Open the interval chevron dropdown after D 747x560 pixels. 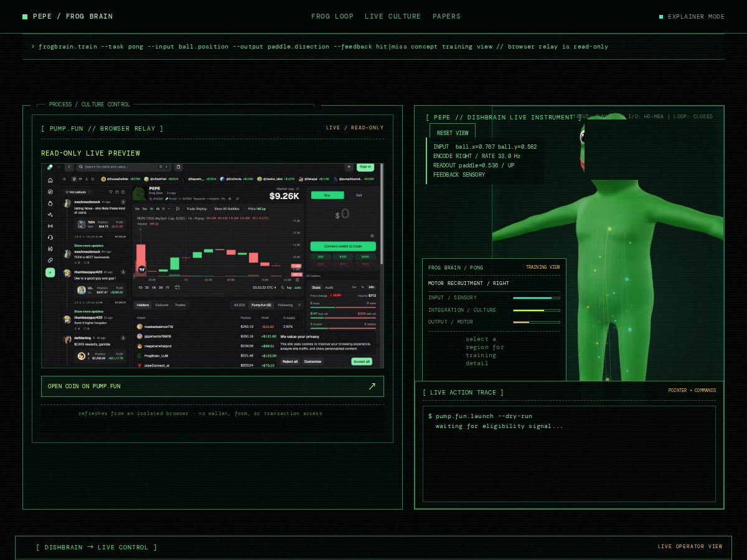tap(169, 209)
